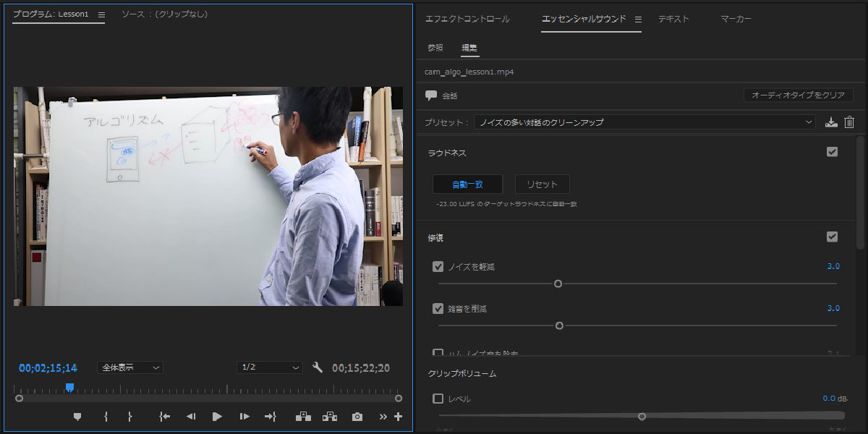Open the preset dropdown (ノイズの多い対話のクリーンアップ)
868x434 pixels.
click(645, 122)
